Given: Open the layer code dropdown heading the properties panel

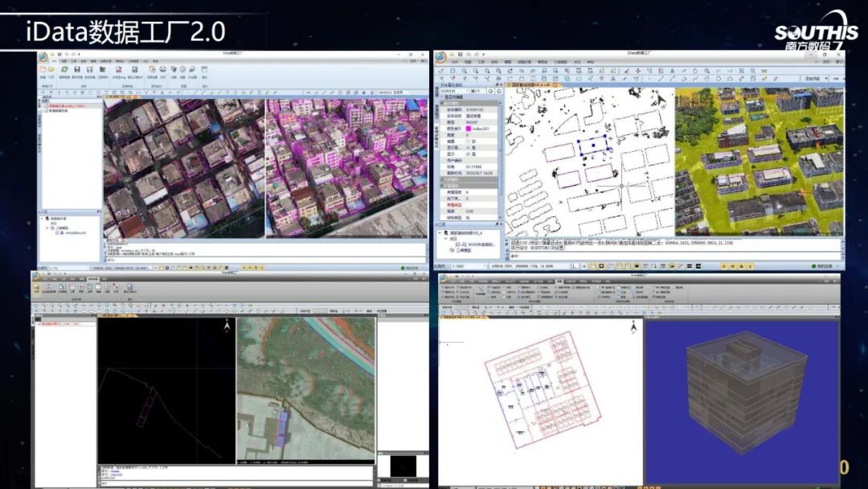Looking at the screenshot, I should (454, 91).
